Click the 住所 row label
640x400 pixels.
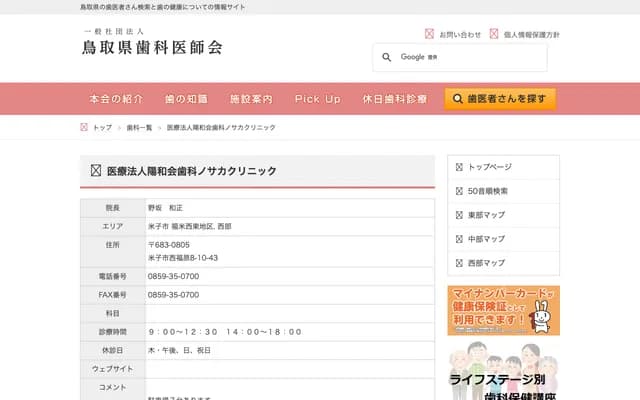[x=113, y=245]
